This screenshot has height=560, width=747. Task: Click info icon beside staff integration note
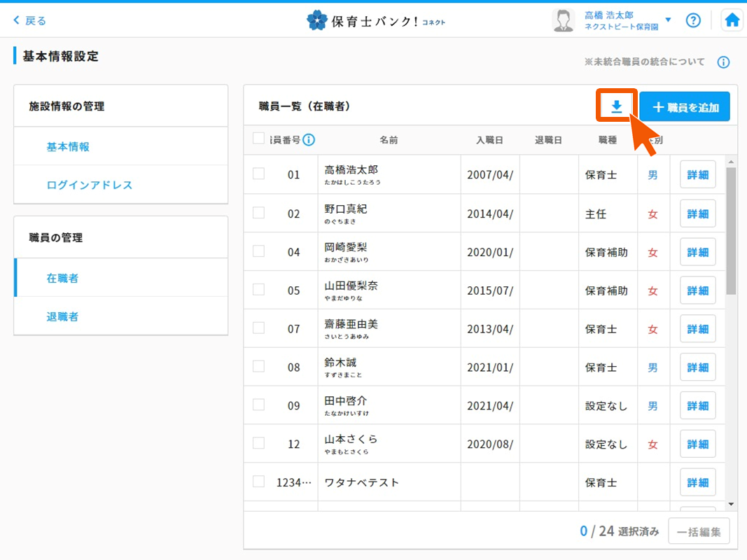pos(723,62)
